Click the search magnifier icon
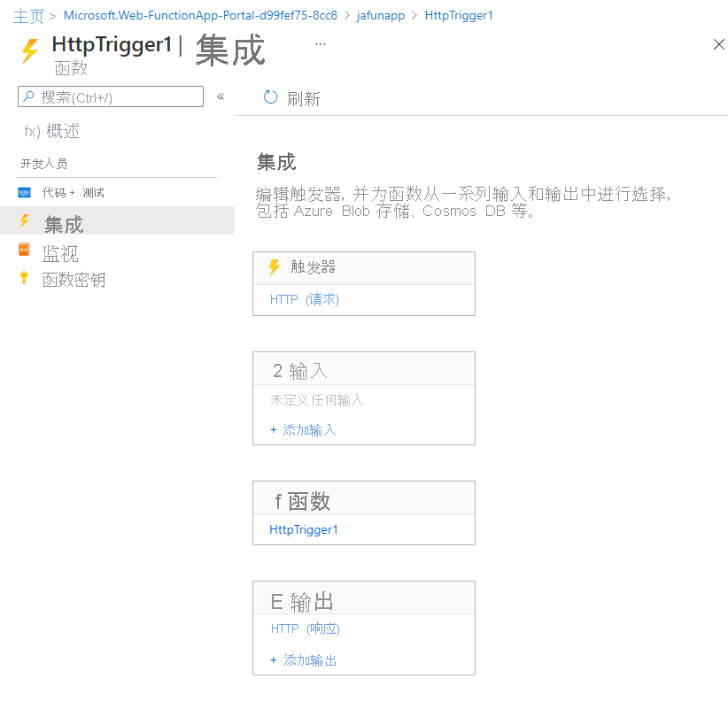This screenshot has height=717, width=728. tap(29, 96)
